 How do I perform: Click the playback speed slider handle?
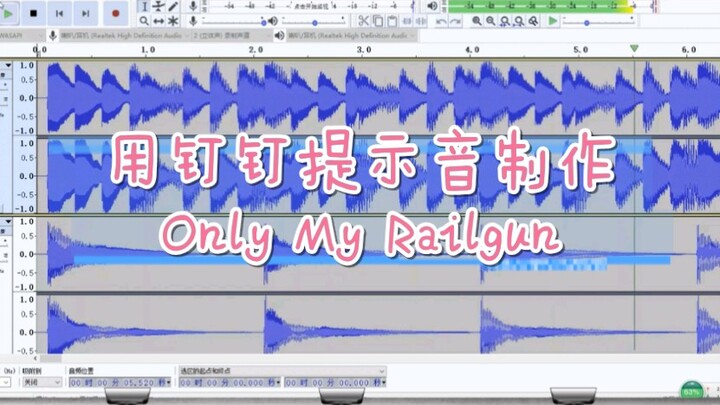coord(586,22)
